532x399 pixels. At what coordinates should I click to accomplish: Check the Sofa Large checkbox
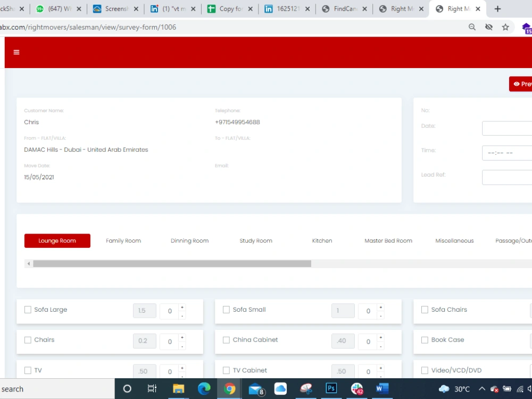point(28,310)
